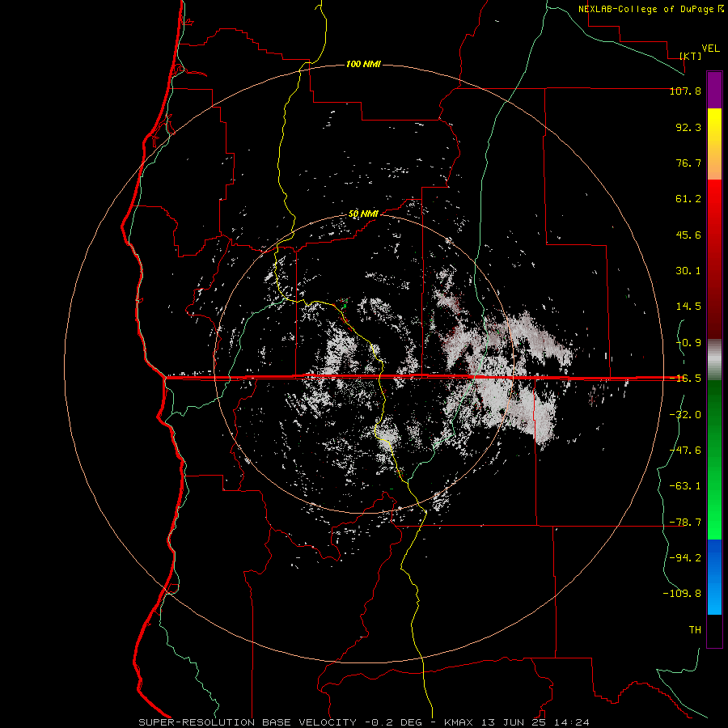Click the -78.7 velocity scale value
The width and height of the screenshot is (728, 728).
click(x=685, y=523)
